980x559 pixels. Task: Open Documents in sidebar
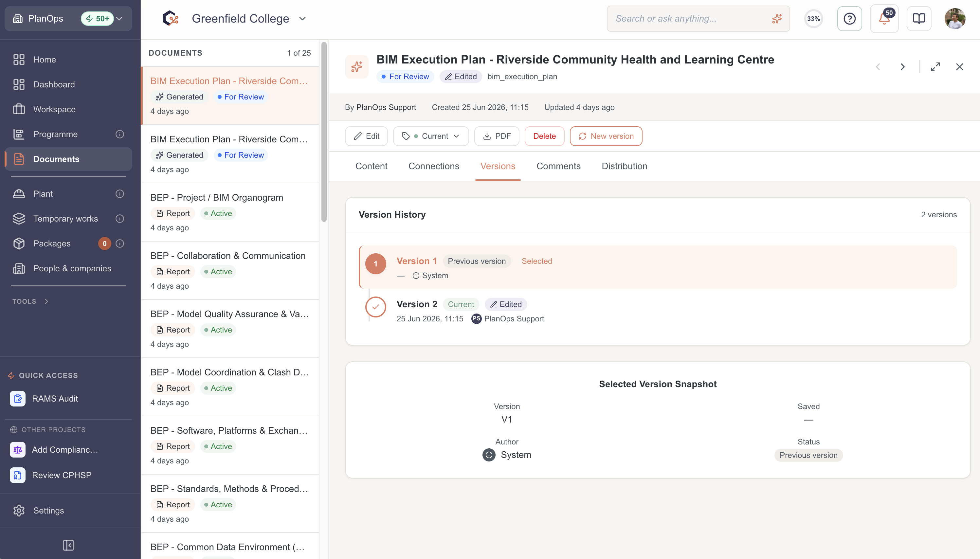pyautogui.click(x=68, y=159)
